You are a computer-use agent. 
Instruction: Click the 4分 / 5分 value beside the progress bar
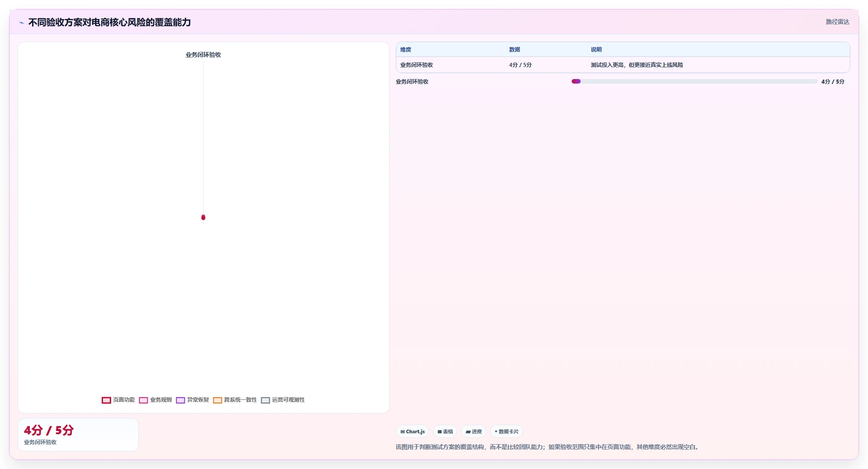coord(833,82)
